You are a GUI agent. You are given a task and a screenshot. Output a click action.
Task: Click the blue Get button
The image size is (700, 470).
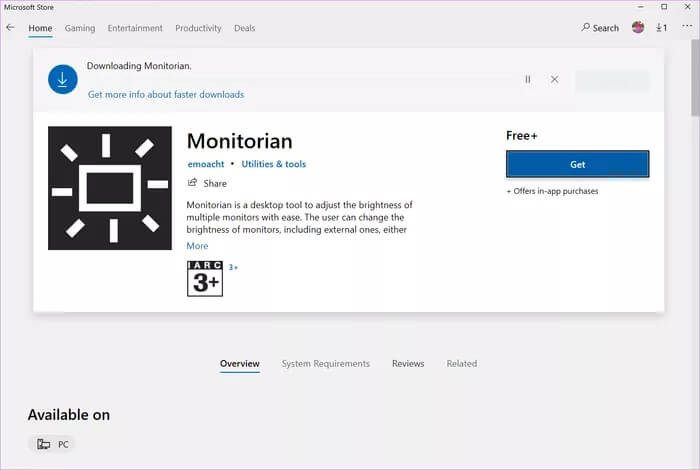click(x=578, y=164)
